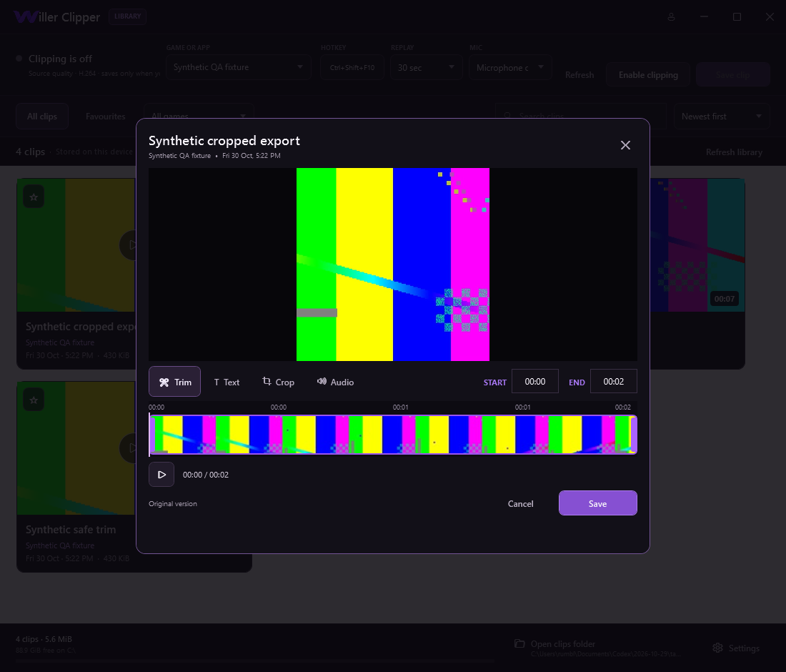The image size is (786, 672).
Task: Favourite the Synthetic cropped export clip
Action: pos(34,197)
